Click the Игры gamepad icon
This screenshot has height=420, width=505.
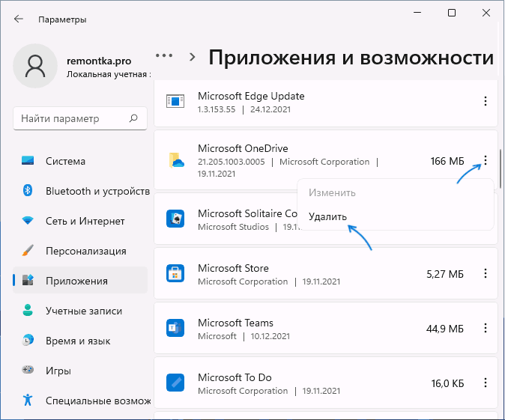(x=28, y=370)
